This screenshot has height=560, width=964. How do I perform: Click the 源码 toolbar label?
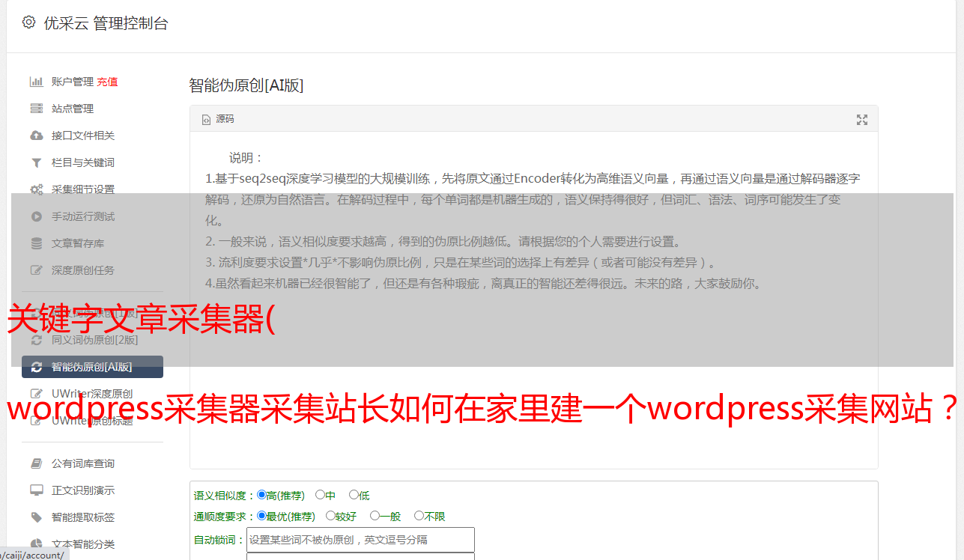[x=225, y=119]
